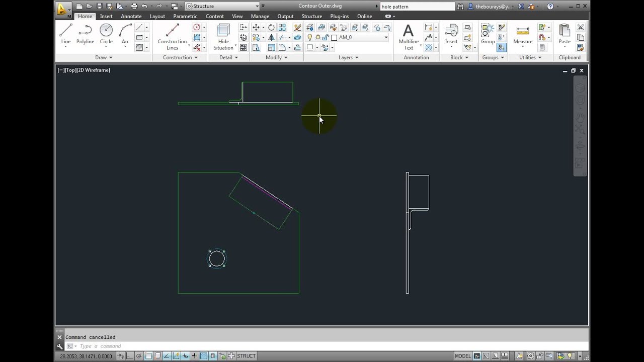Expand the Utilities panel
The height and width of the screenshot is (362, 644).
pos(530,57)
